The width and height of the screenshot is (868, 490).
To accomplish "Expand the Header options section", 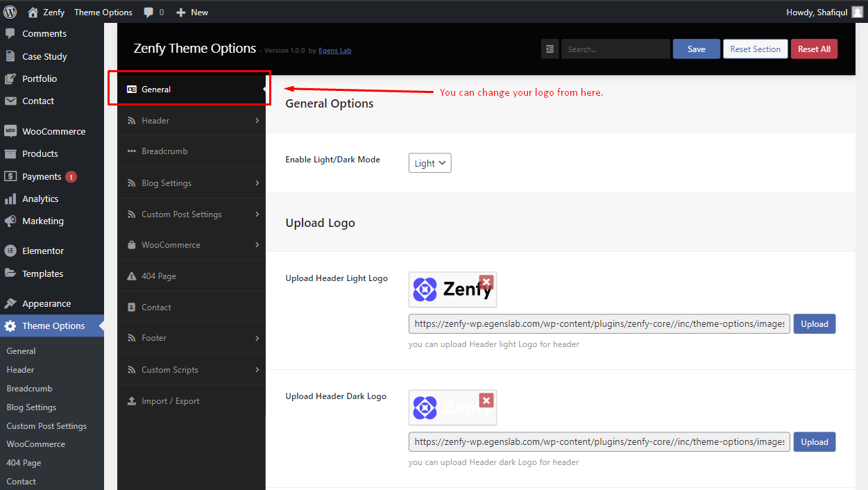I will pyautogui.click(x=192, y=121).
